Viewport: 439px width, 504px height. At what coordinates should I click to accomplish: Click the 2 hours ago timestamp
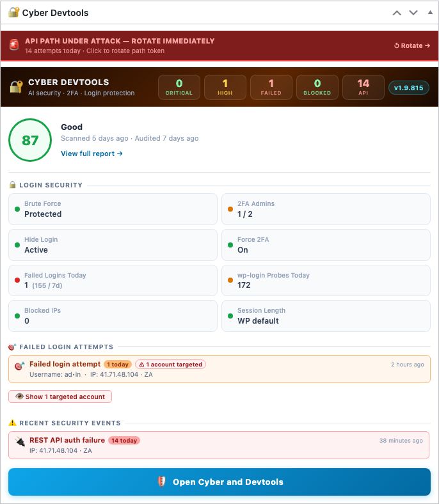tap(408, 364)
